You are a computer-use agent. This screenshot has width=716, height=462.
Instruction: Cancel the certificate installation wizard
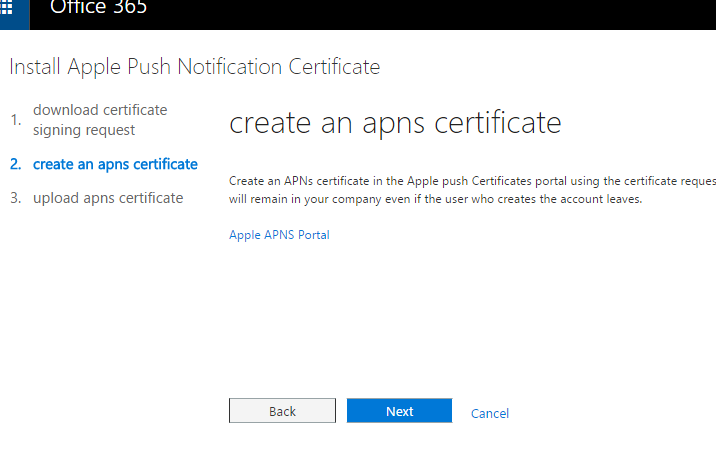[490, 413]
